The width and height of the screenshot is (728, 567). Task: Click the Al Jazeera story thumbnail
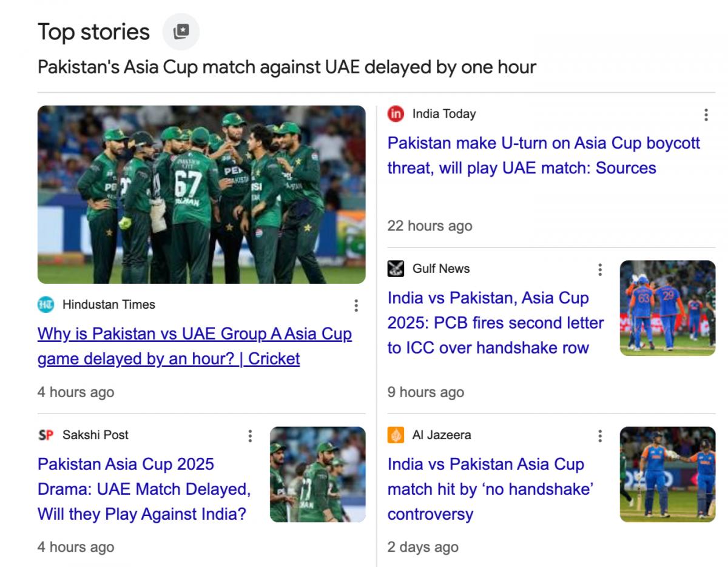[667, 475]
